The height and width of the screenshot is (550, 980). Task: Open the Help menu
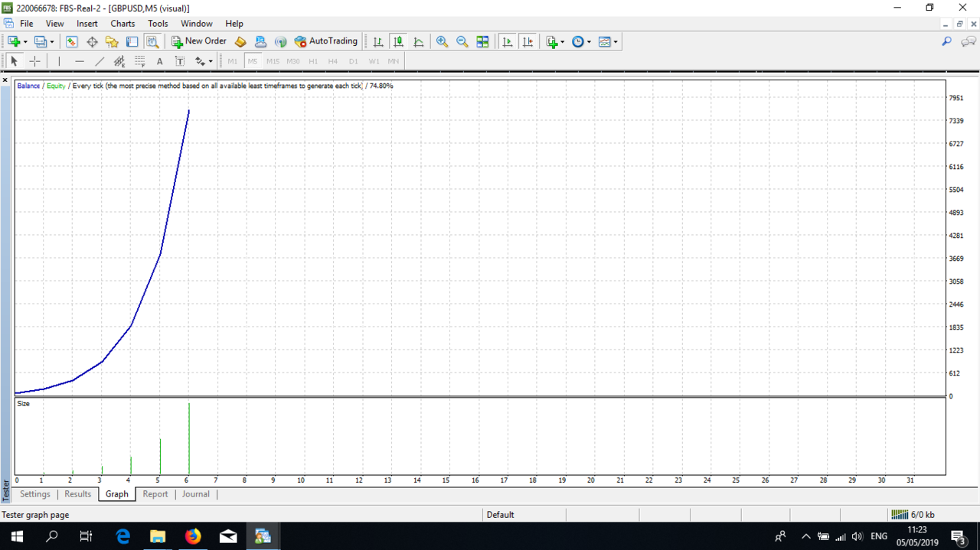[x=234, y=24]
